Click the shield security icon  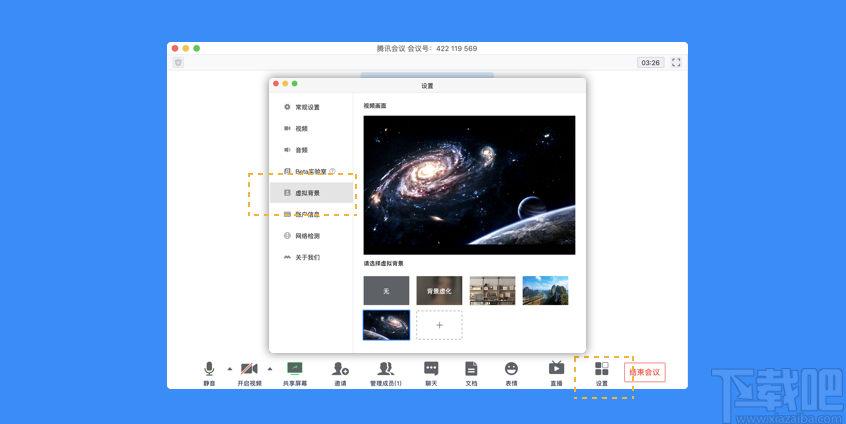coord(178,63)
